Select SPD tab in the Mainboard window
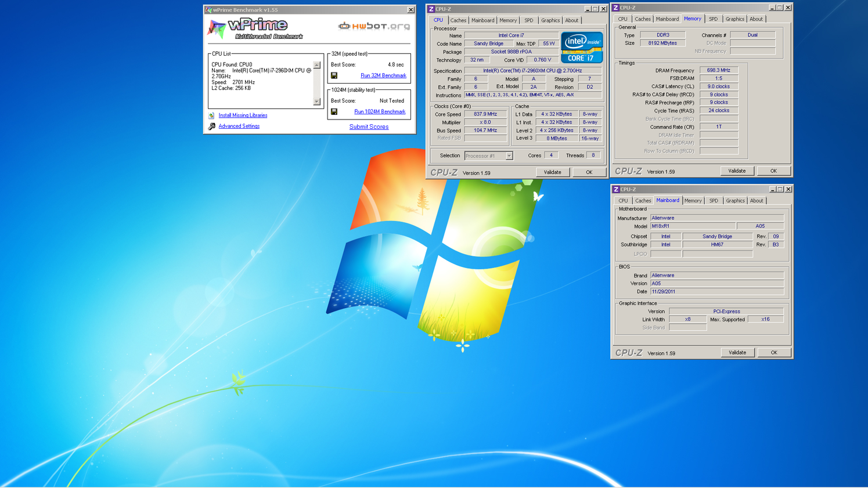 [x=714, y=201]
